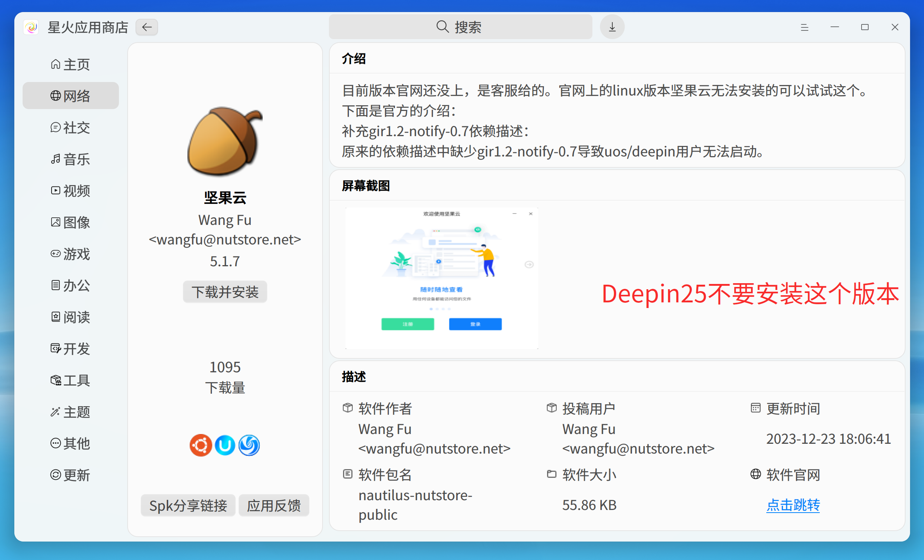This screenshot has width=924, height=560.
Task: Click the 下载并安装 button
Action: (x=225, y=292)
